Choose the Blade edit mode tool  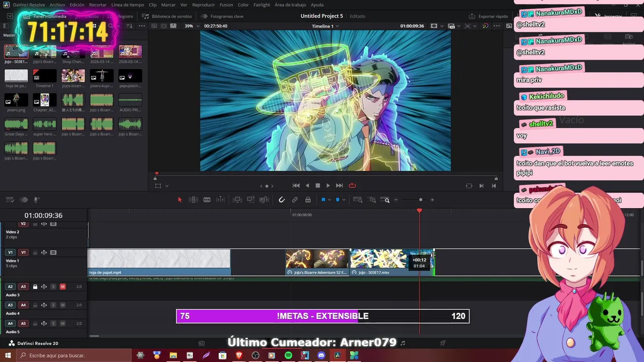coord(207,200)
